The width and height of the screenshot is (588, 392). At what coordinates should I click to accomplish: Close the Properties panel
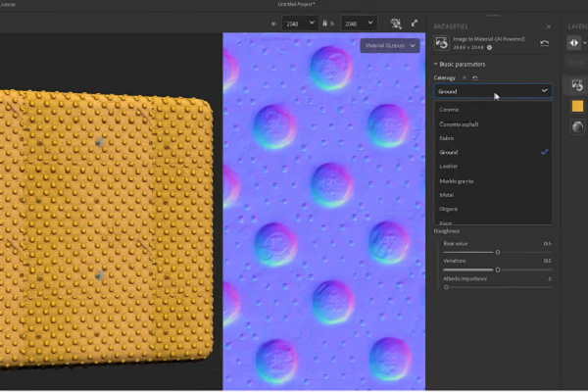548,26
